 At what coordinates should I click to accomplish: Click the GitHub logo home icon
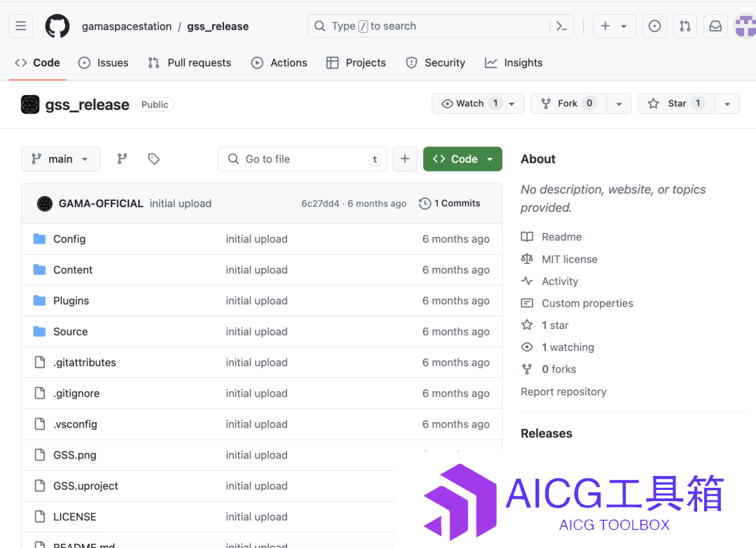[57, 26]
